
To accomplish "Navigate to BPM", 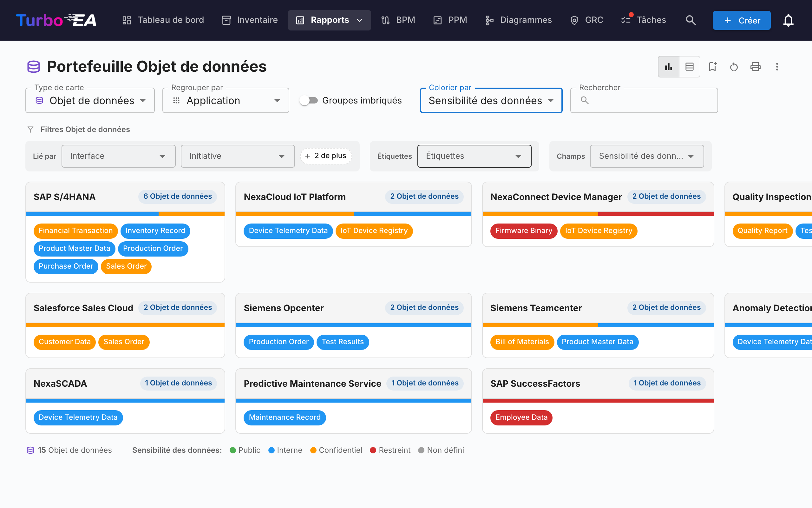I will pos(398,20).
